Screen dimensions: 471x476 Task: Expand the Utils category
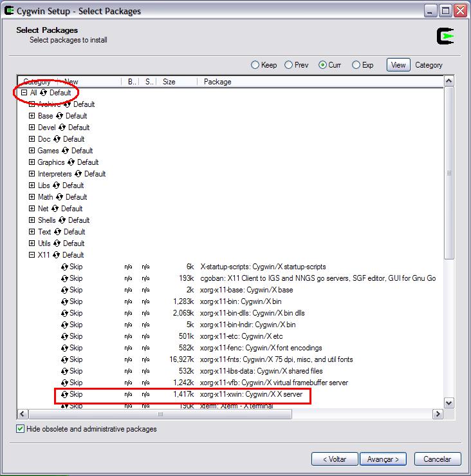[32, 243]
